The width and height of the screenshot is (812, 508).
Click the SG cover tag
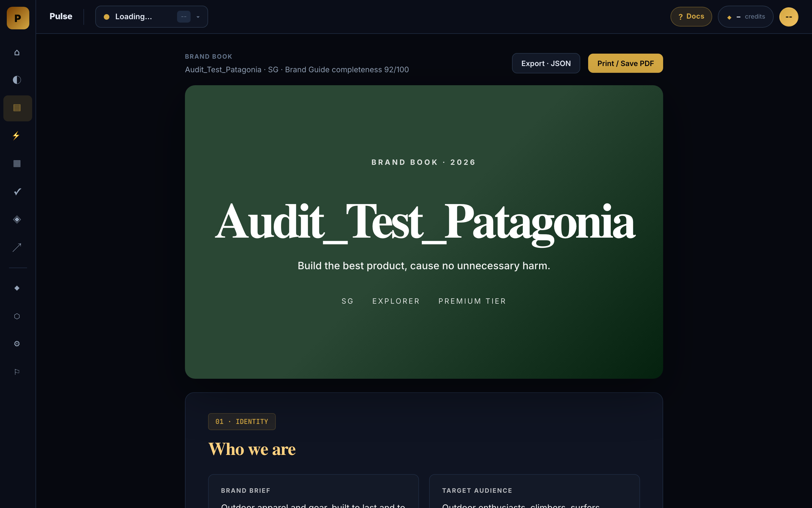point(347,301)
